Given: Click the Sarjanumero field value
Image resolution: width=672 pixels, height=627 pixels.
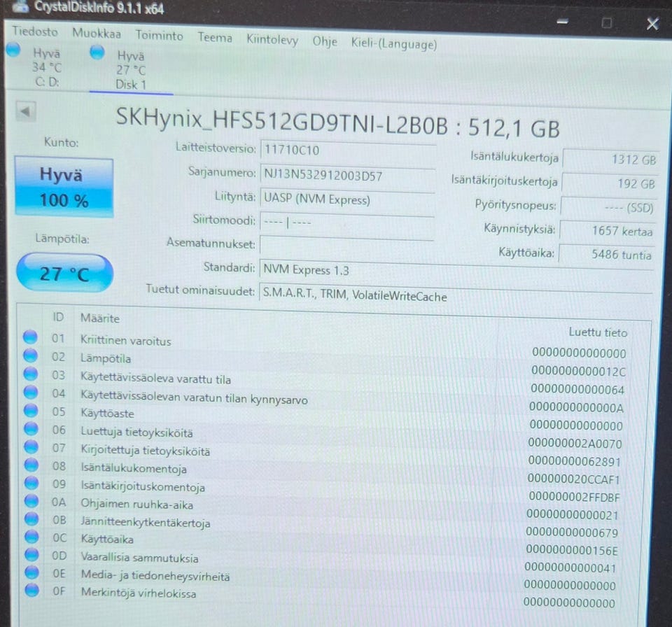Looking at the screenshot, I should pos(348,175).
